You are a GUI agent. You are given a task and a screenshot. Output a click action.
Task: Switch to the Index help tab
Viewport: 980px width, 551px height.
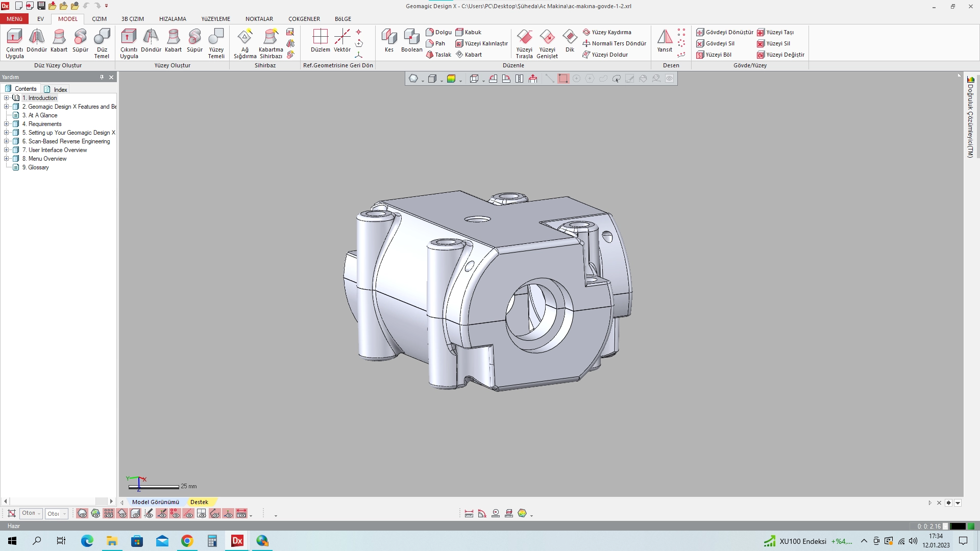(56, 89)
